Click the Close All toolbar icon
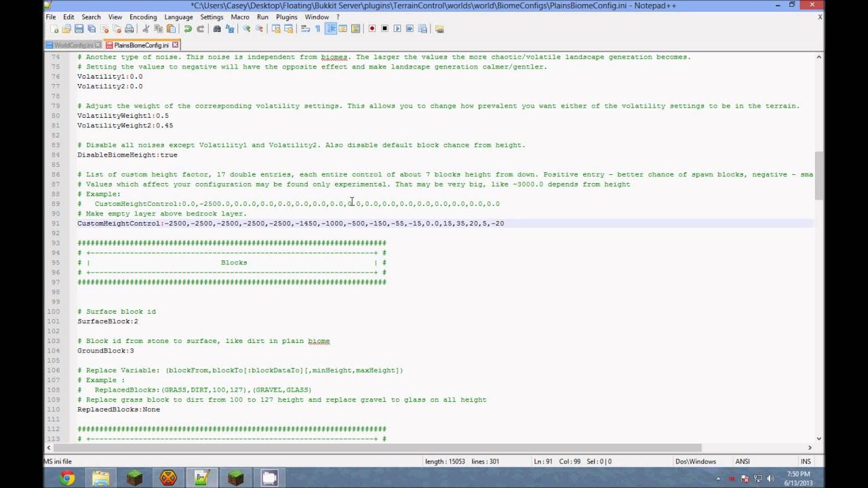The height and width of the screenshot is (488, 868). tap(117, 28)
